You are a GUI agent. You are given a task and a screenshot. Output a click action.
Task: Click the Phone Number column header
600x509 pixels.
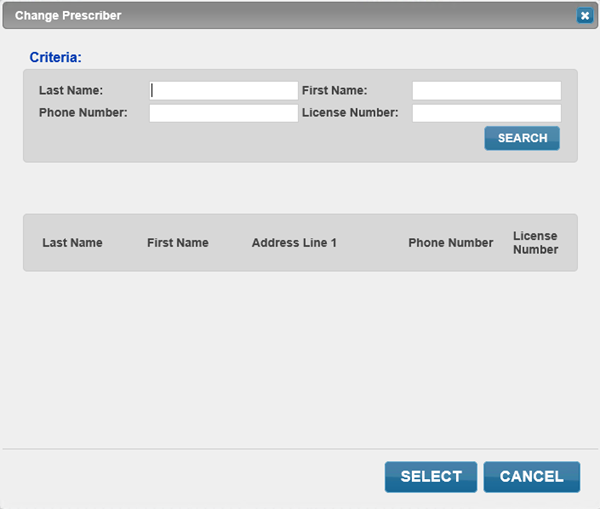click(x=451, y=243)
